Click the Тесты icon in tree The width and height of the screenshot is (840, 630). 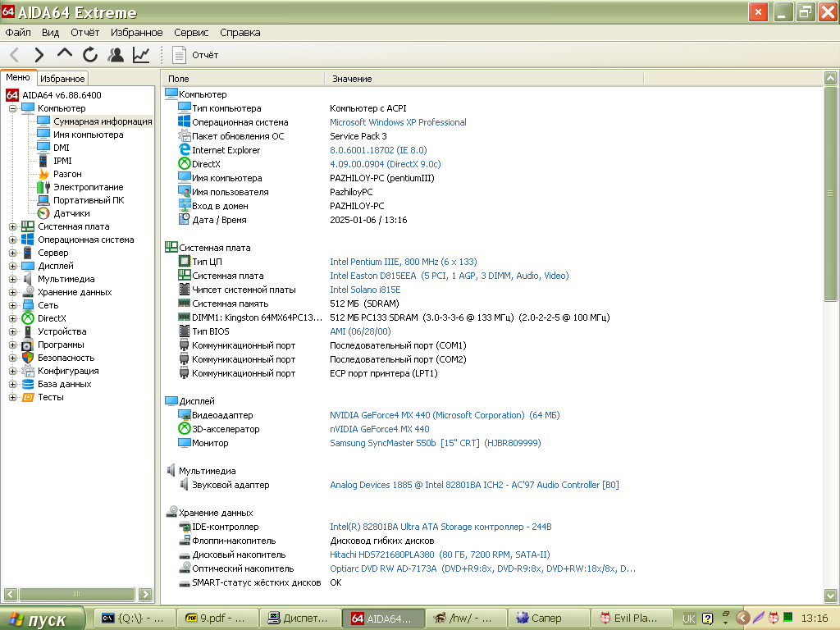[28, 398]
